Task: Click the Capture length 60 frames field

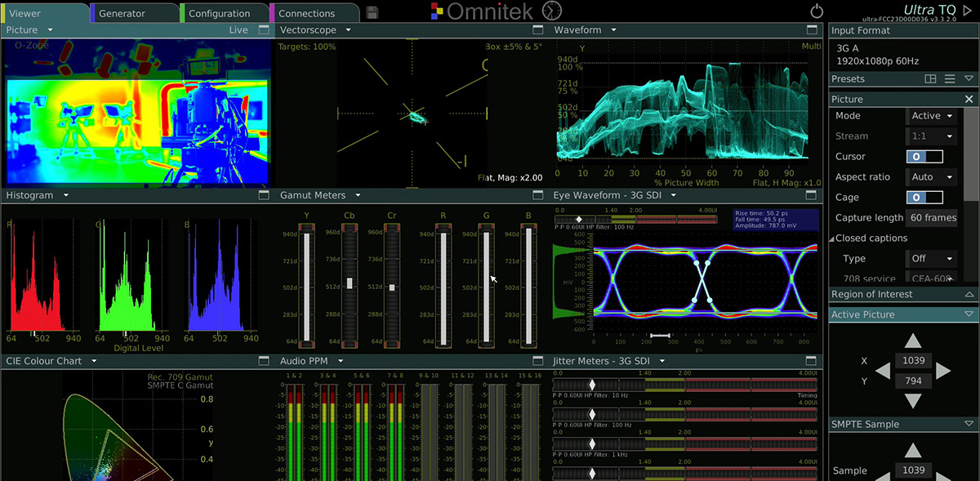Action: 933,217
